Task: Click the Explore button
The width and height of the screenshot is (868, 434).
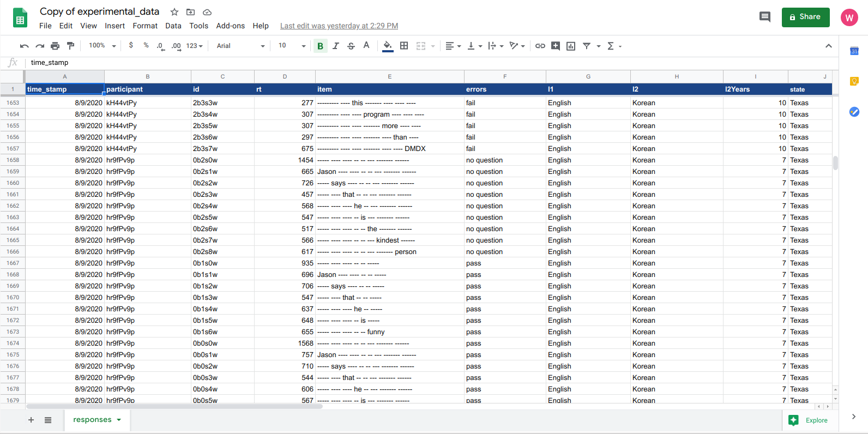Action: point(810,420)
